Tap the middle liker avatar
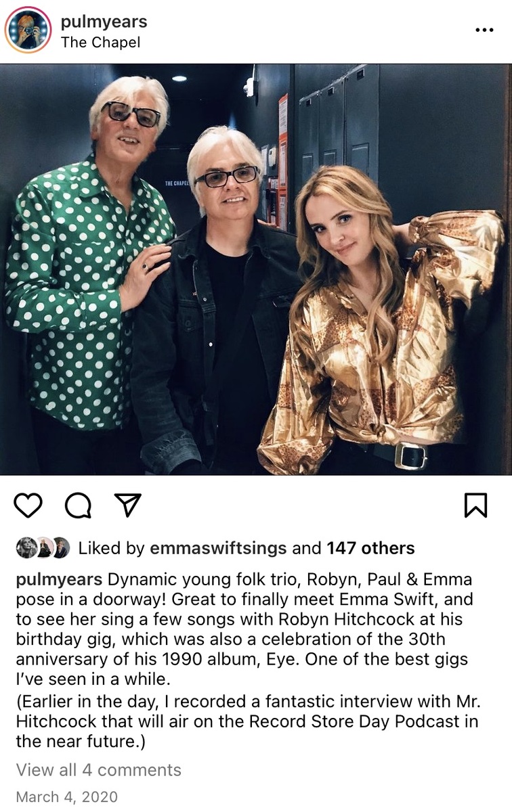512x812 pixels. [44, 547]
